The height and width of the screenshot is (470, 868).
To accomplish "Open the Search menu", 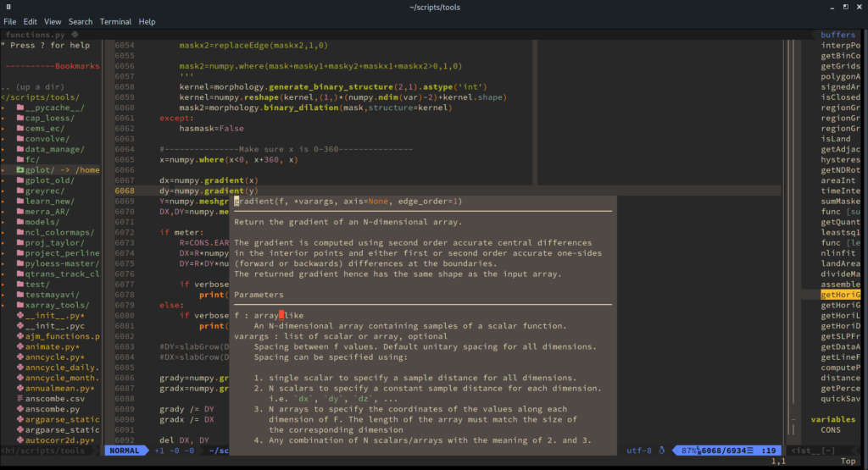I will coord(81,21).
